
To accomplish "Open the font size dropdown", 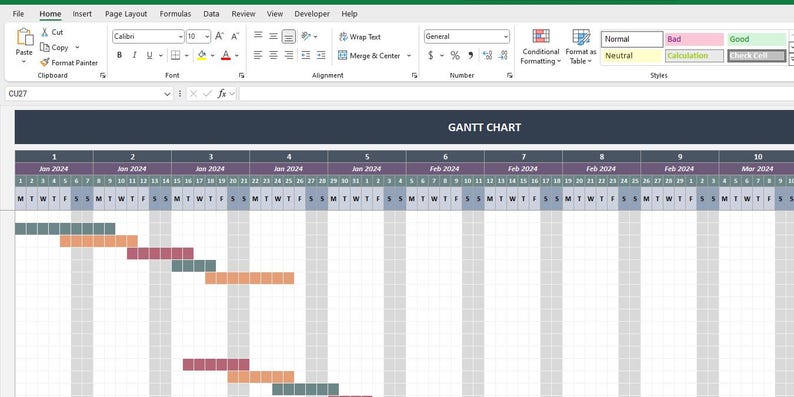I will [207, 36].
